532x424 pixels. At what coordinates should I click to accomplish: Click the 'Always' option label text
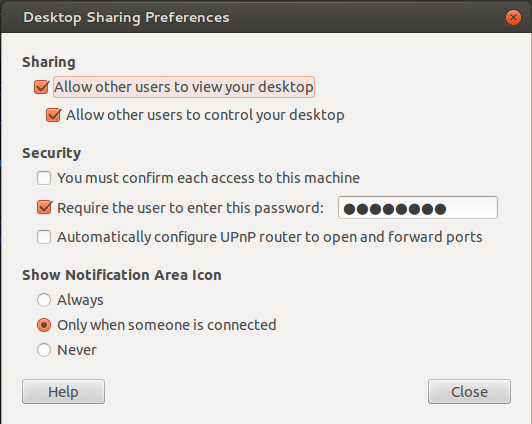tap(80, 300)
